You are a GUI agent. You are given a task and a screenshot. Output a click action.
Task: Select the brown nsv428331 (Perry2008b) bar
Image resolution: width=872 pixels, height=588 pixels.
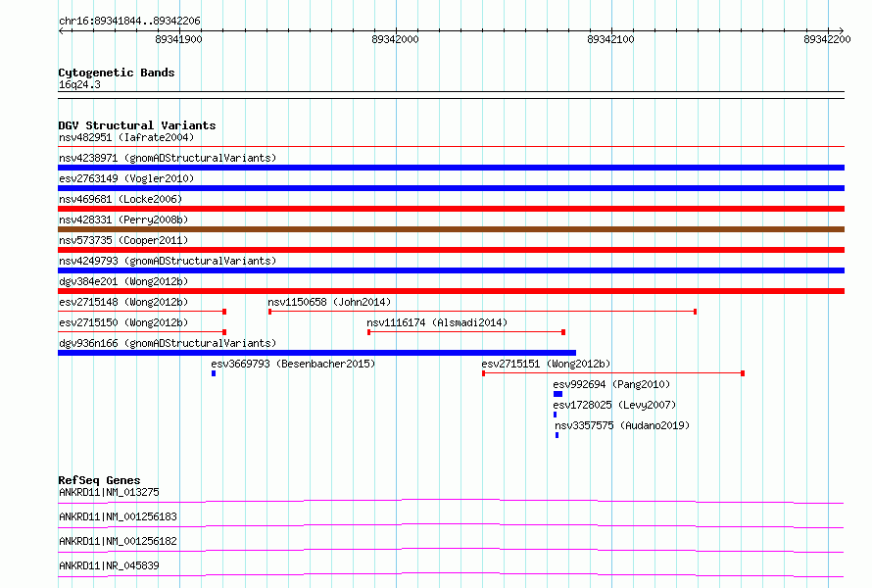pyautogui.click(x=451, y=229)
